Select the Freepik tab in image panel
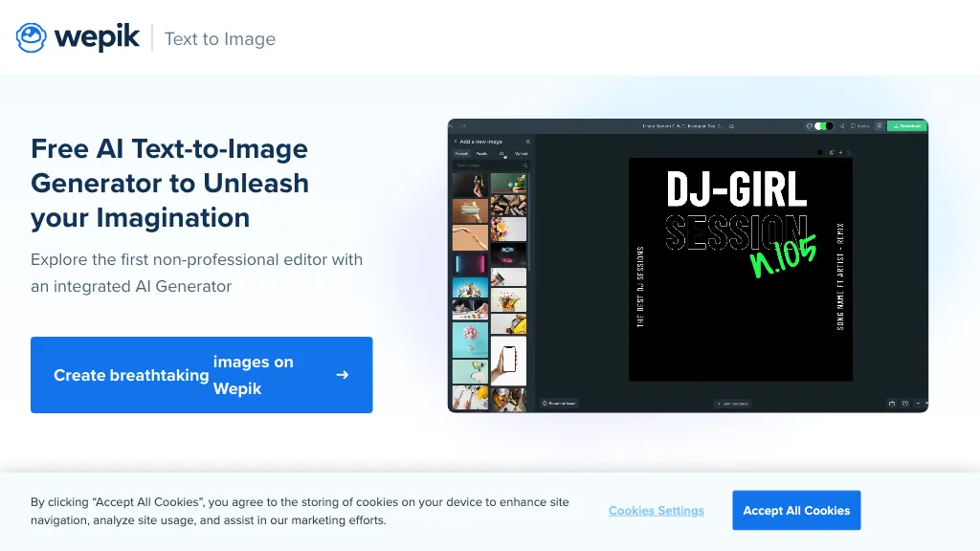980x551 pixels. point(461,153)
